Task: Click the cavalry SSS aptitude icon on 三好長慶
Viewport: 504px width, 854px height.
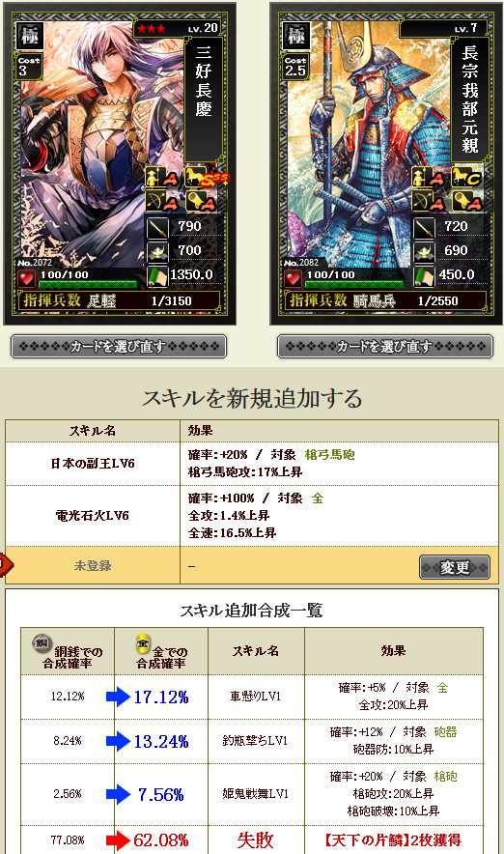Action: tap(205, 178)
